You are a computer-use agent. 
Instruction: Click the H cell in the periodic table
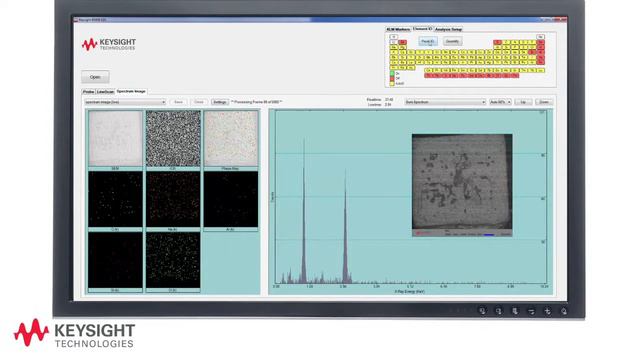coord(393,37)
